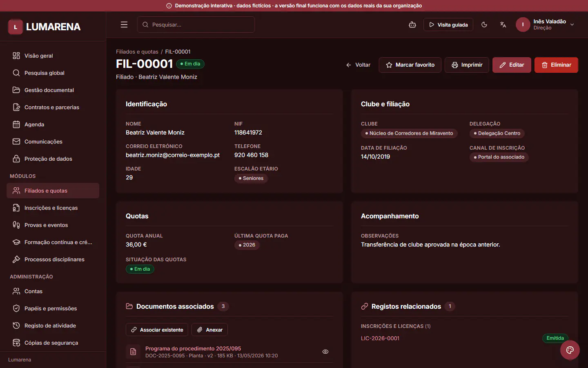The image size is (588, 368).
Task: Click the 2026 última quota paga chip
Action: 247,245
